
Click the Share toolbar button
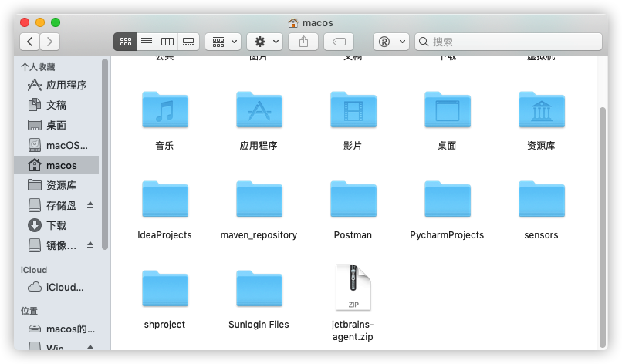(x=303, y=42)
